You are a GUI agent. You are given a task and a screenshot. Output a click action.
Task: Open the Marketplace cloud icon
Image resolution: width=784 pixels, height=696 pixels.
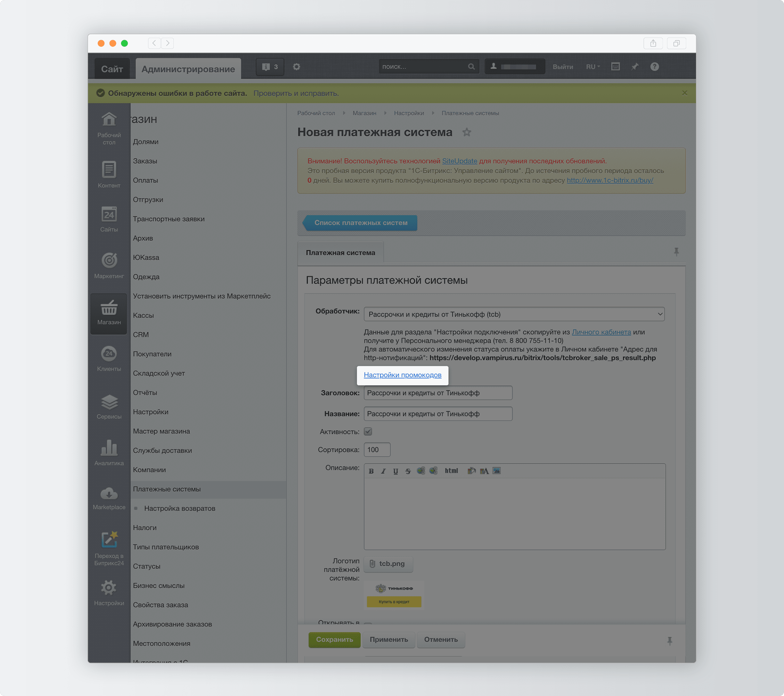point(109,494)
